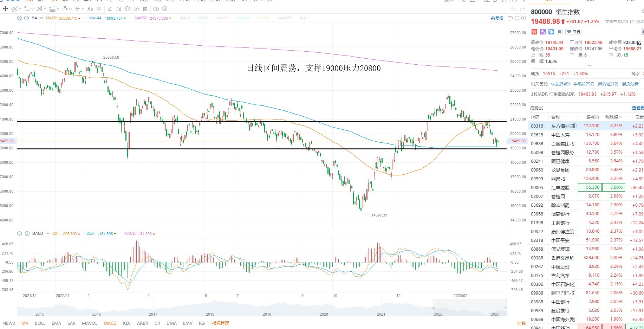Sort constituents by 涨跌幅 column
Image resolution: width=644 pixels, height=329 pixels.
613,117
